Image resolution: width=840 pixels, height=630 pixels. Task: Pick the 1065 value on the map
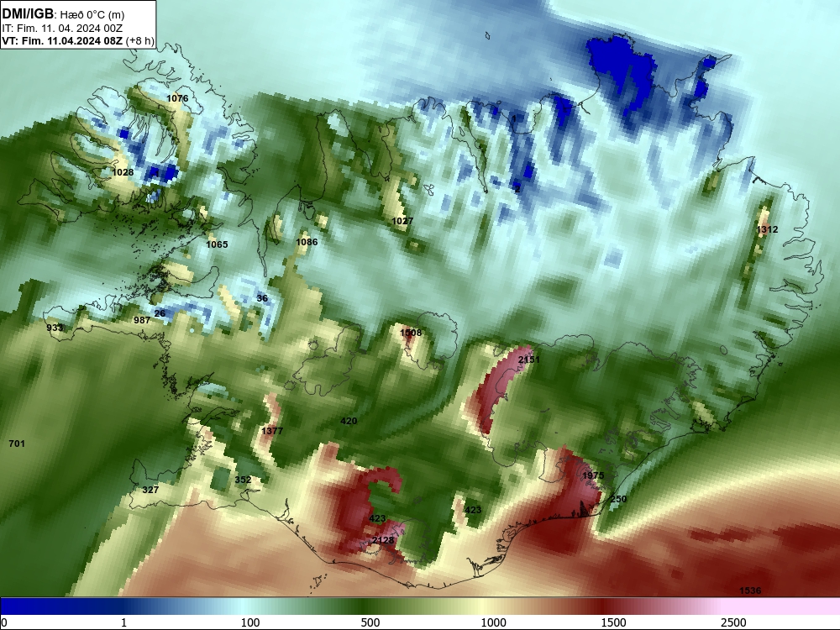click(x=217, y=244)
